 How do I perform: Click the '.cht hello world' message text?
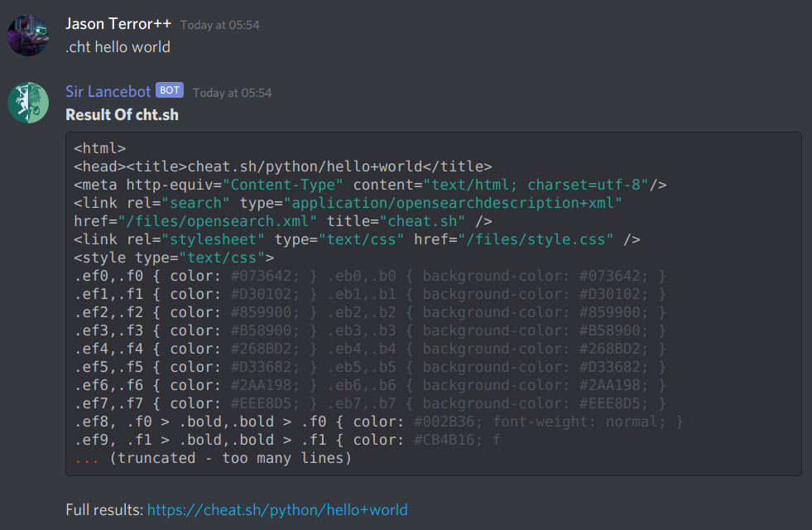coord(118,47)
